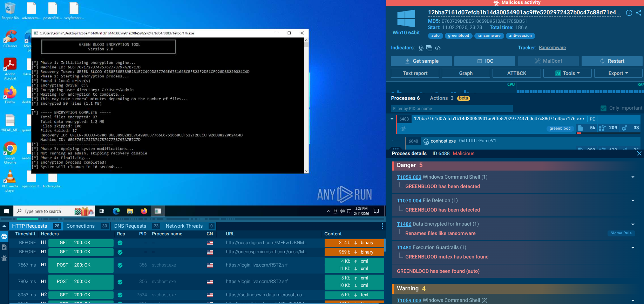This screenshot has height=304, width=644.
Task: Open the Ransomware tracker link
Action: click(552, 48)
